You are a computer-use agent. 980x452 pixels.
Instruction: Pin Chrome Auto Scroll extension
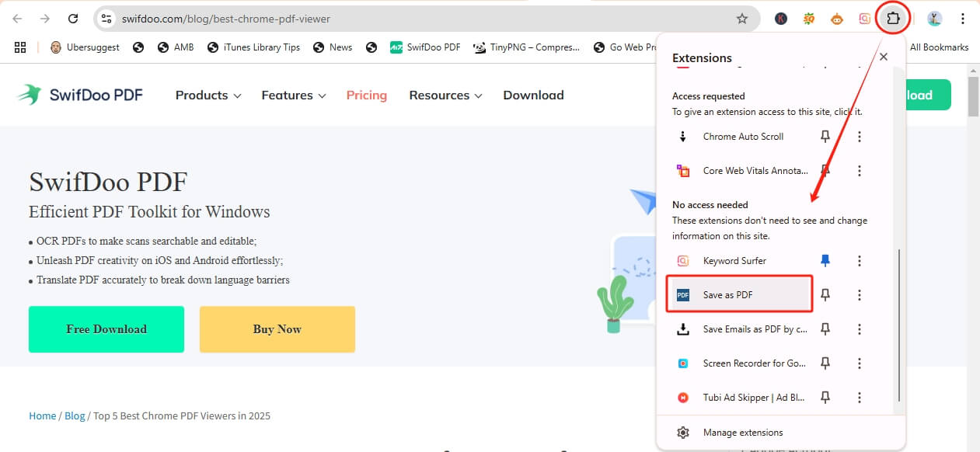(x=825, y=137)
